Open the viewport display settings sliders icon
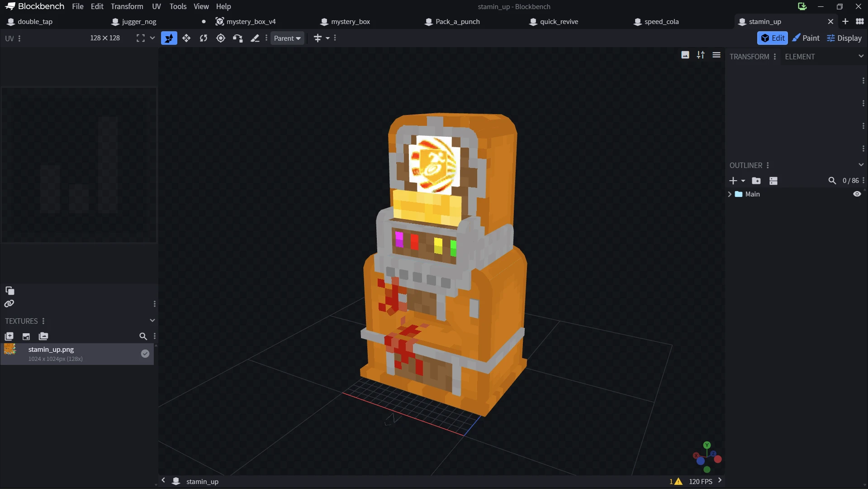 (x=701, y=55)
